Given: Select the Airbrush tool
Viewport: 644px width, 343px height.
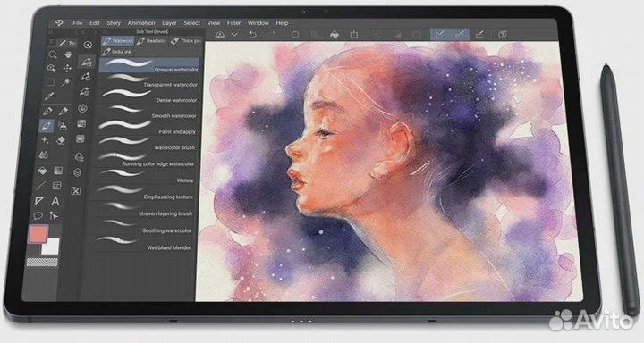Looking at the screenshot, I should pos(62,126).
